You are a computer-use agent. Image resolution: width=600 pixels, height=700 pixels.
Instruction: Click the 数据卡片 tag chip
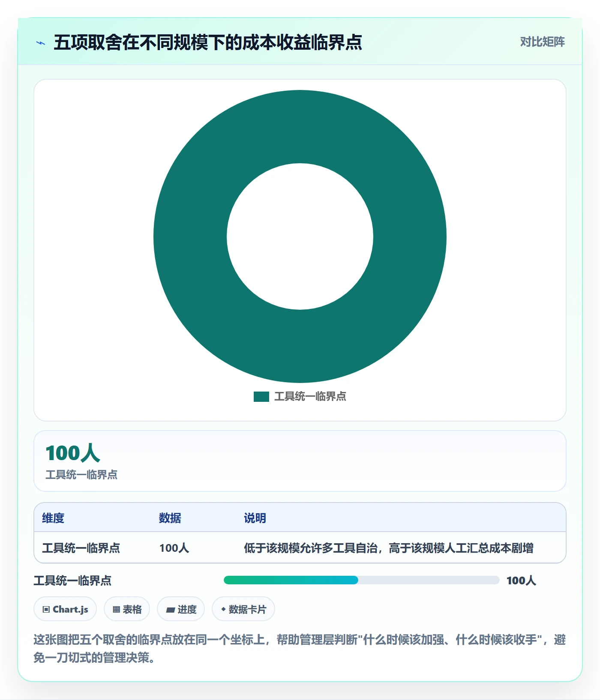(x=243, y=609)
